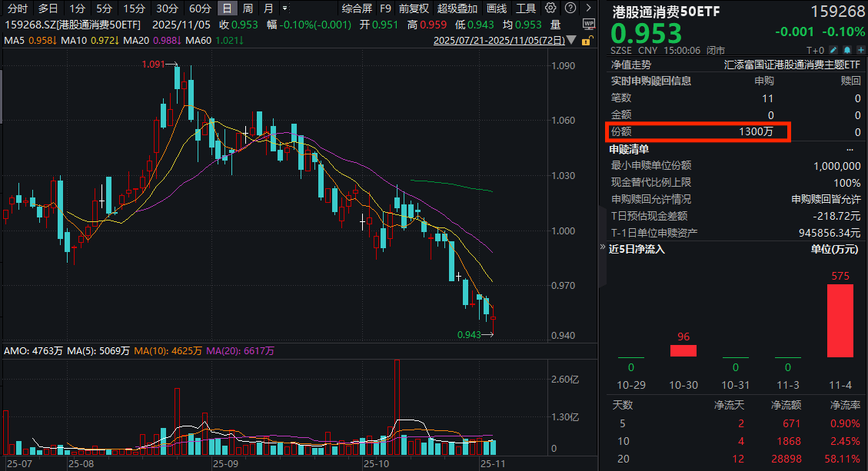Toggle 超级叠加 overlay mode
The height and width of the screenshot is (471, 868).
coord(457,8)
